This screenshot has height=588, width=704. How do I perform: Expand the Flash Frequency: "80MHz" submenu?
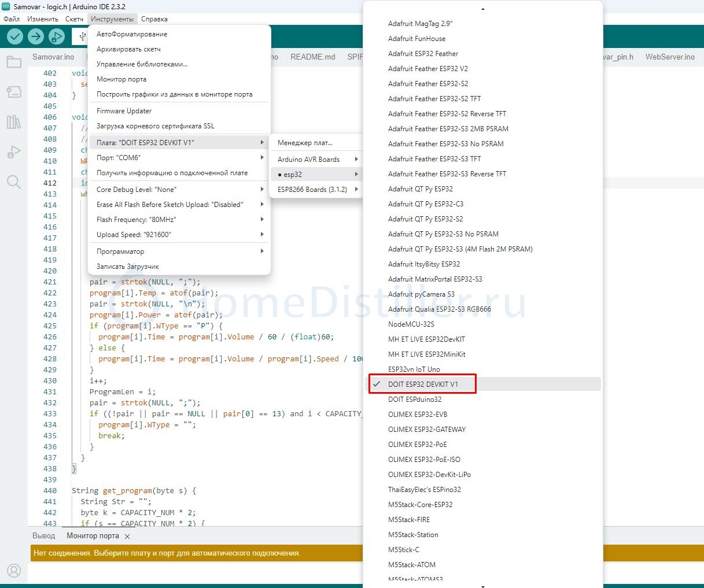tap(179, 220)
